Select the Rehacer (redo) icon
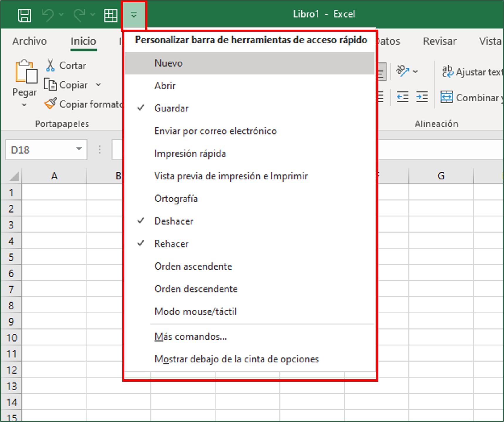 [x=80, y=14]
